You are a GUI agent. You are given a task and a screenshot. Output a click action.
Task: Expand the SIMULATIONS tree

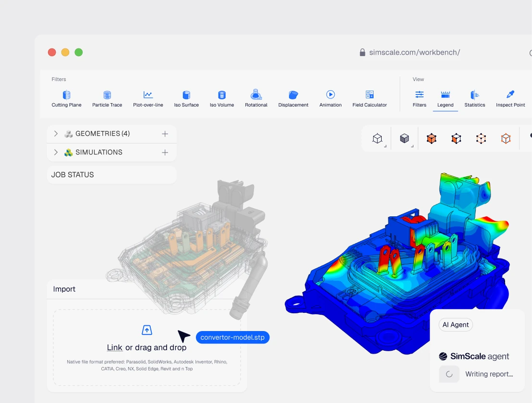tap(56, 152)
